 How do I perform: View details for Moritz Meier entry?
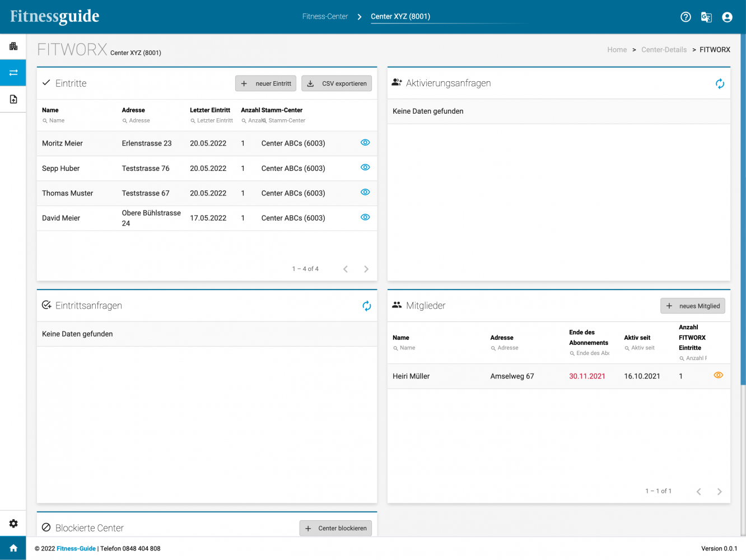click(365, 143)
